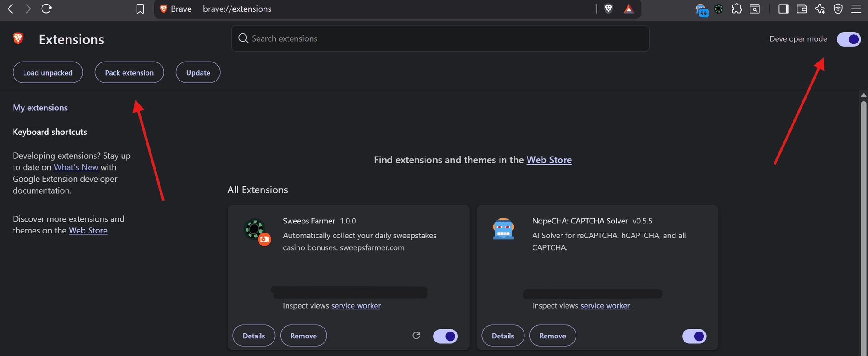The width and height of the screenshot is (868, 356).
Task: Click the search magnifier icon in extensions search
Action: [243, 38]
